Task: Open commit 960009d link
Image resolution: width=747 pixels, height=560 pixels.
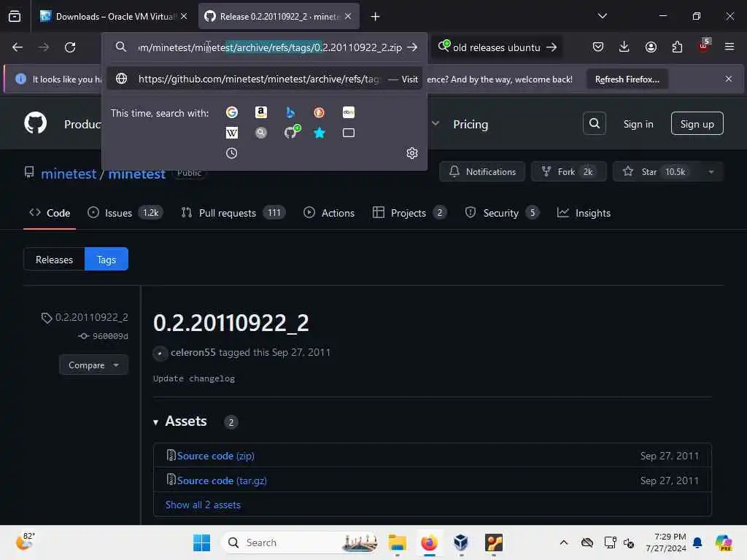Action: 110,336
